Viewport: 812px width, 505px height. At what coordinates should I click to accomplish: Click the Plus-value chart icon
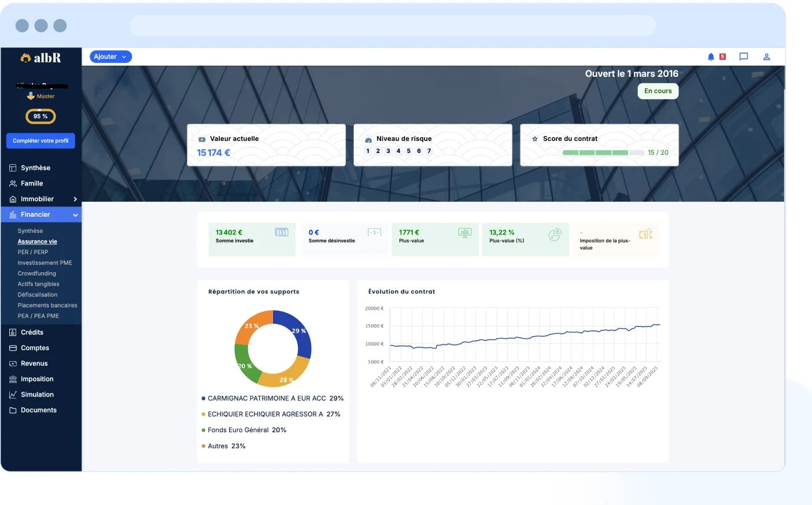tap(465, 233)
